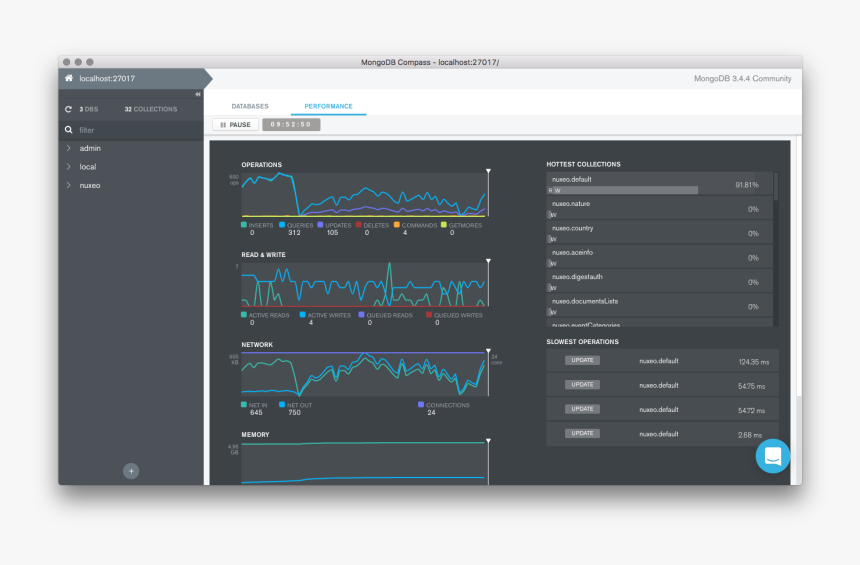The width and height of the screenshot is (860, 565).
Task: Open the Intercom chat bubble
Action: pos(772,456)
